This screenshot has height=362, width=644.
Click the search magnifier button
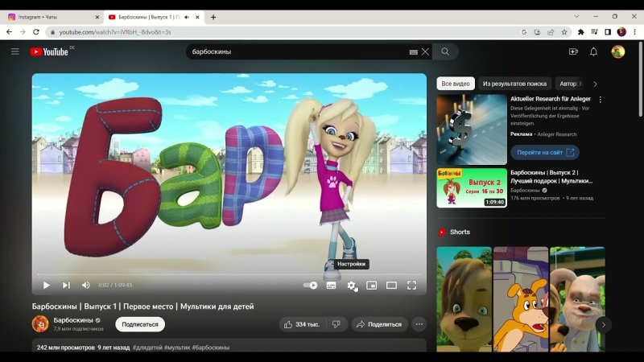coord(445,51)
